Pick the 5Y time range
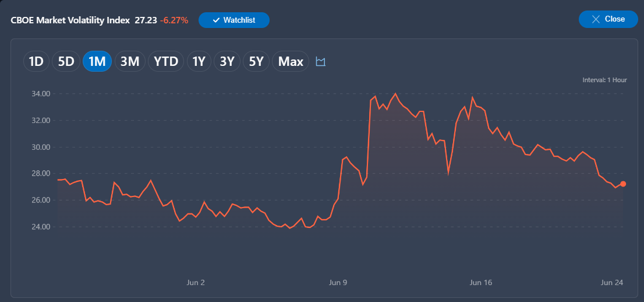 256,61
